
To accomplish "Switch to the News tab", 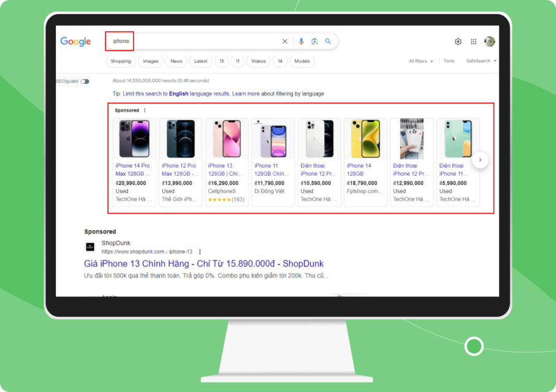I will 176,61.
